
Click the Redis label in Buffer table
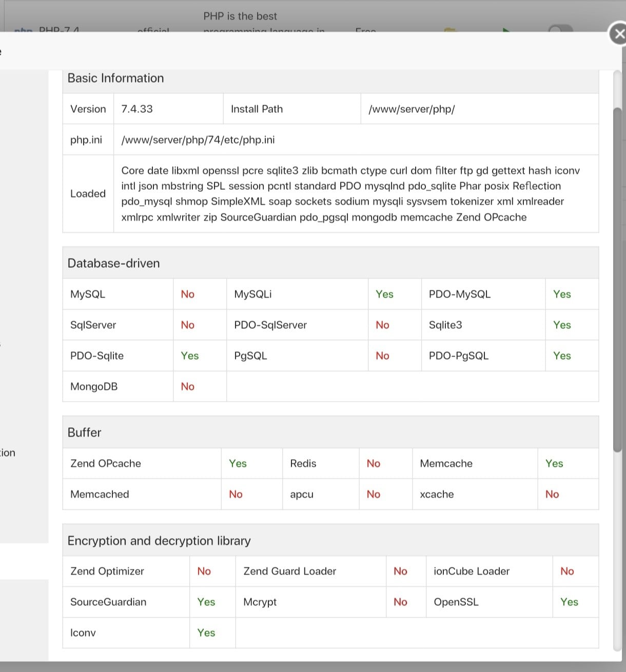tap(303, 463)
